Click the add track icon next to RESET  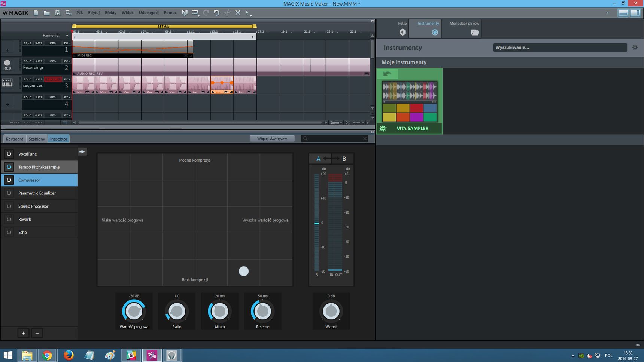[x=66, y=122]
